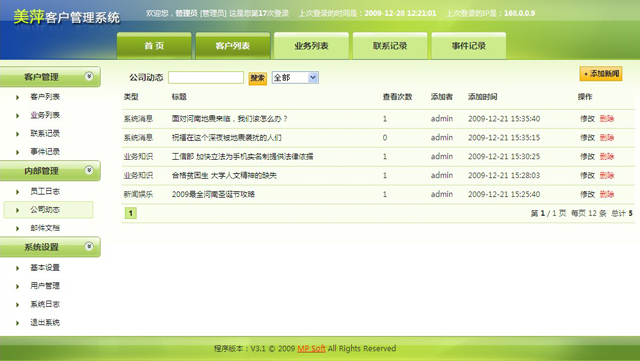640x361 pixels.
Task: Select 用户管理 in the sidebar
Action: pyautogui.click(x=45, y=285)
